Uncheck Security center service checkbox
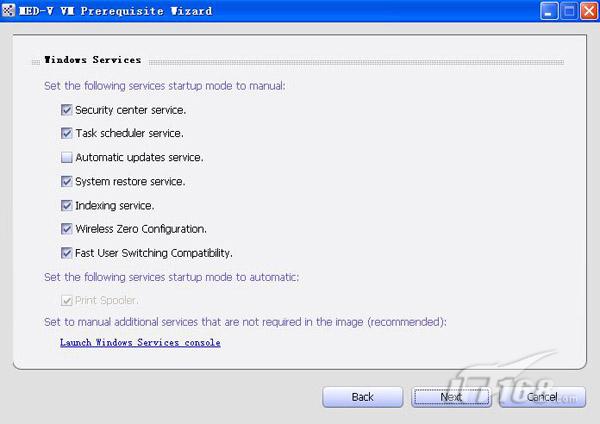Screen dimensions: 600x424 coord(67,110)
